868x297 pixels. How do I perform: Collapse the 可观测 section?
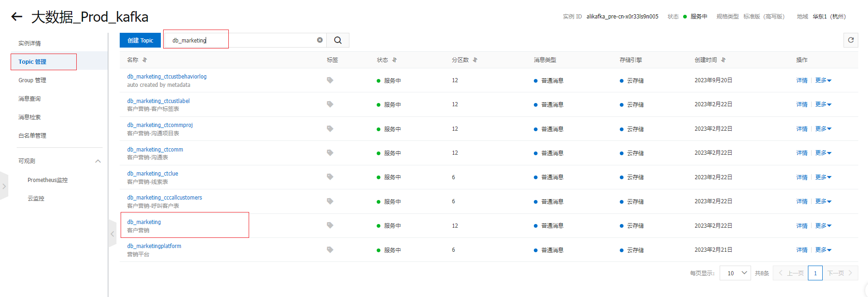(98, 161)
